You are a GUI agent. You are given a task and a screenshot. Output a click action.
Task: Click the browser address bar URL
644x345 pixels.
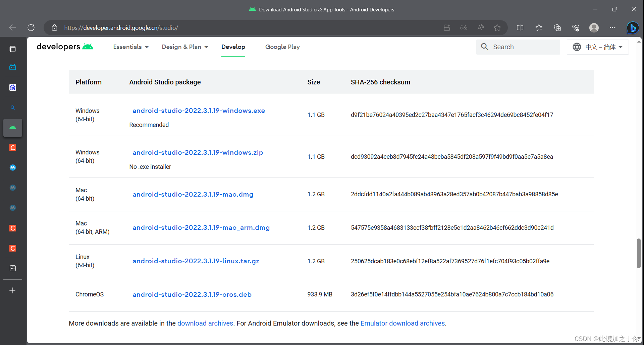point(121,27)
